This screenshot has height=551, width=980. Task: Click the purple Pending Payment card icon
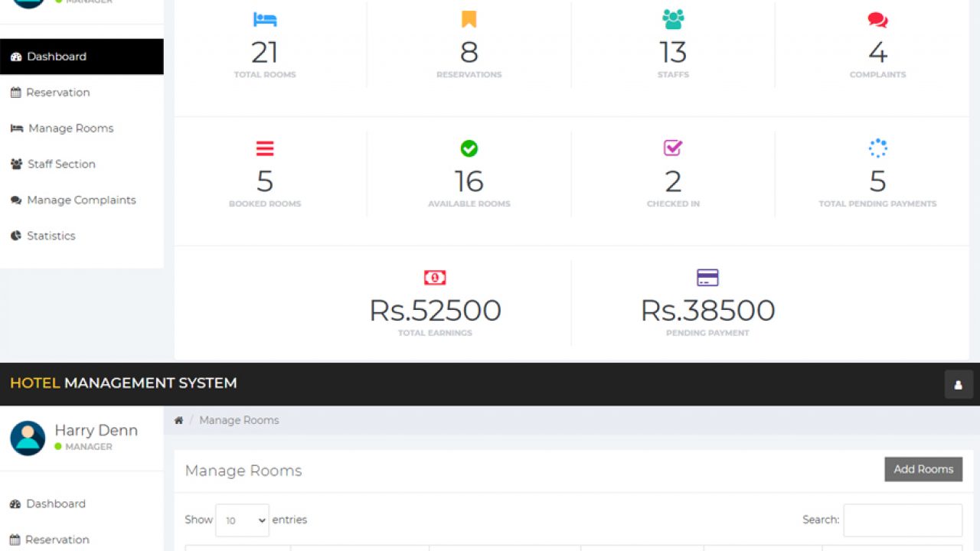click(x=707, y=277)
